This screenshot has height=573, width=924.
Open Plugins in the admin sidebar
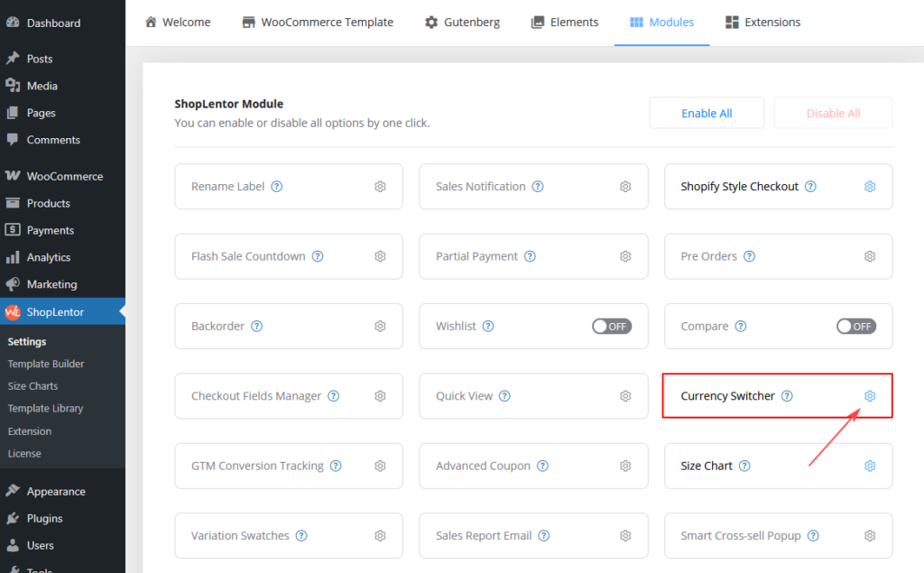pyautogui.click(x=44, y=518)
